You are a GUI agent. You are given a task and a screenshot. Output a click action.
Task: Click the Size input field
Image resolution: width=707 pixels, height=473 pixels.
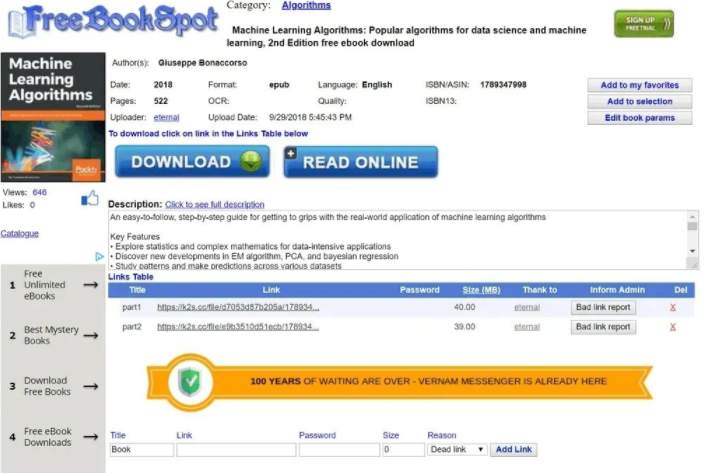(x=403, y=450)
